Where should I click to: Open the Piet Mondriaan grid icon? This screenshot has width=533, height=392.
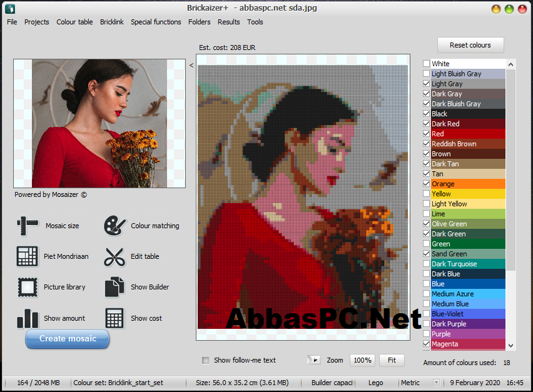point(27,256)
